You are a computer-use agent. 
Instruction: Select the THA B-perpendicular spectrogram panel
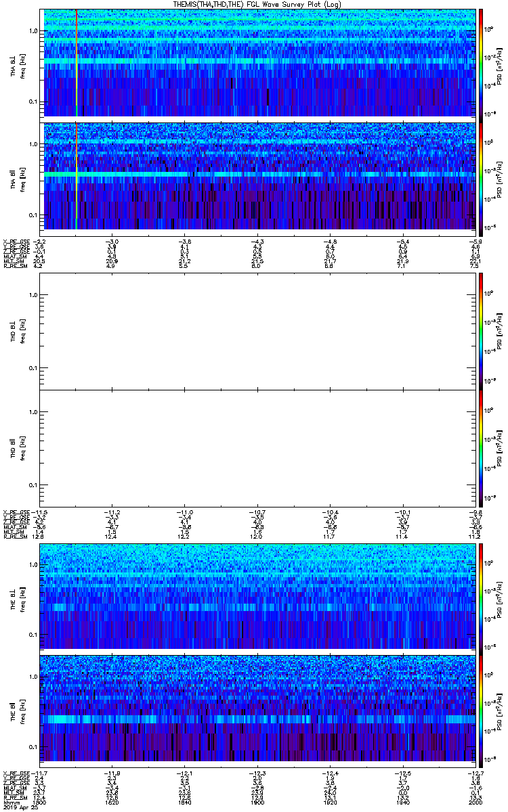258,63
